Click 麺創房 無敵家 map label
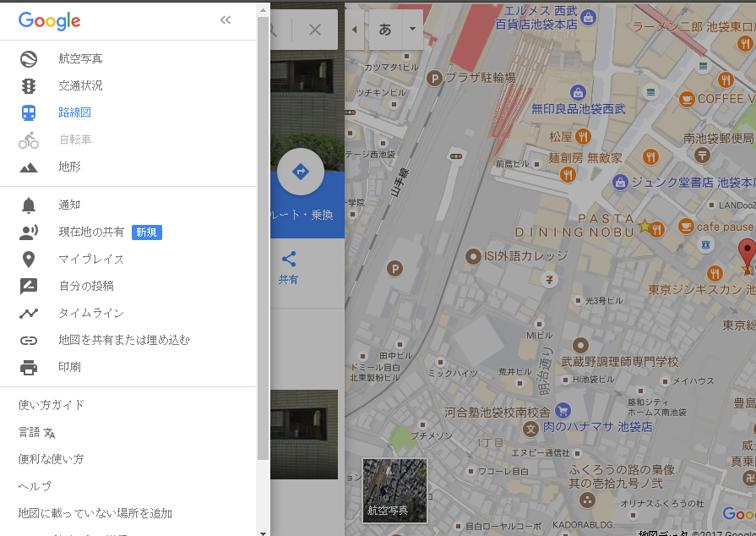Screen dimensions: 756x536 coord(585,158)
